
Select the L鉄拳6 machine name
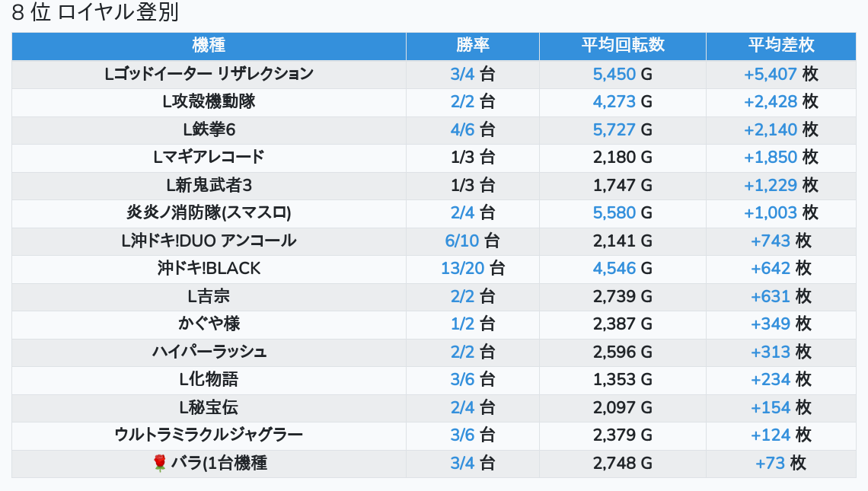209,130
